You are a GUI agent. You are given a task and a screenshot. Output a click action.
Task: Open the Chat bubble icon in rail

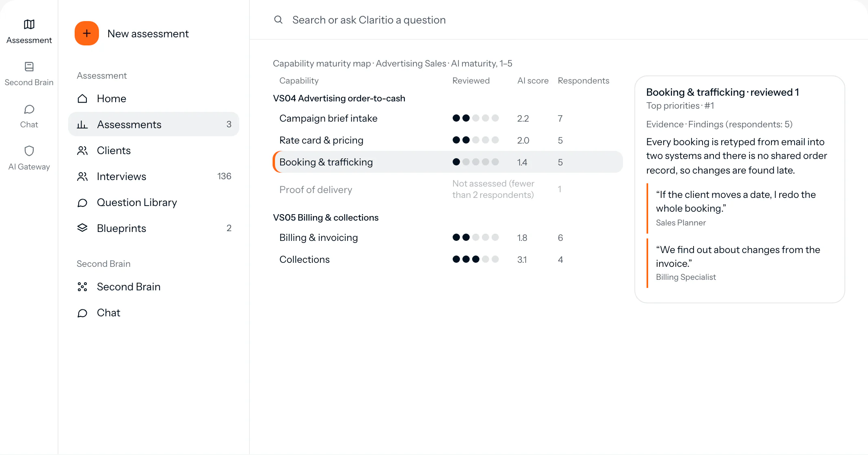pos(29,109)
